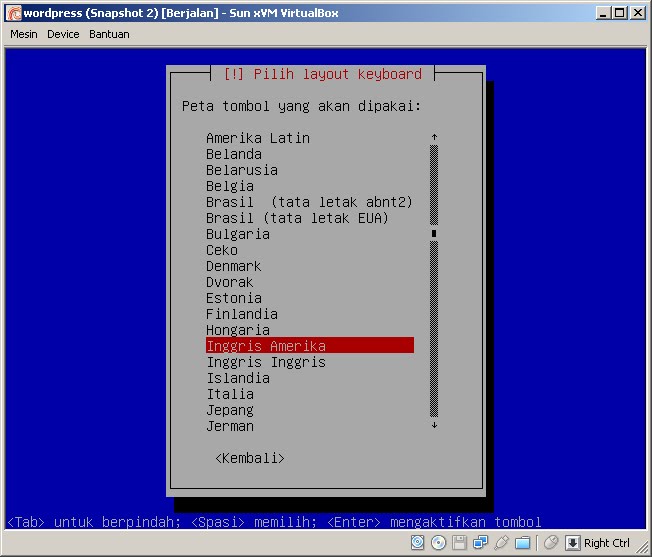Viewport: 652px width, 557px height.
Task: Select the Belanda layout
Action: pyautogui.click(x=234, y=154)
